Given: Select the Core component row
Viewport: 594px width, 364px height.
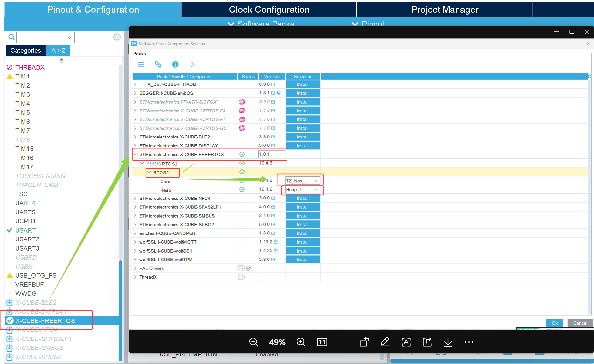Looking at the screenshot, I should point(165,181).
